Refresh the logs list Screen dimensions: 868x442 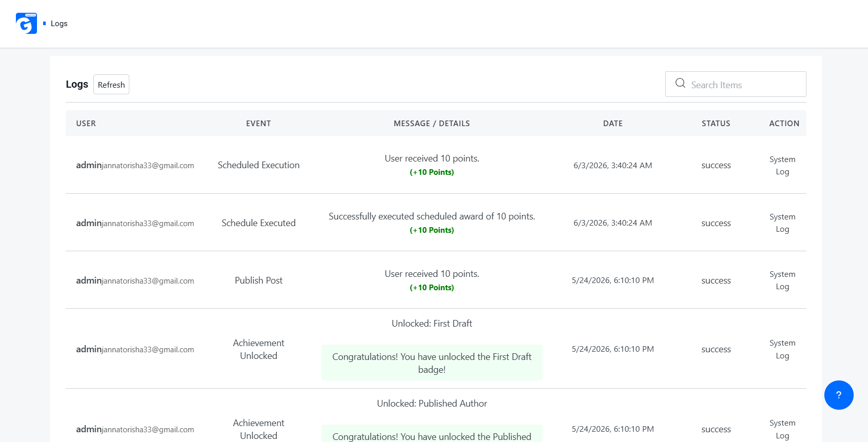(111, 85)
